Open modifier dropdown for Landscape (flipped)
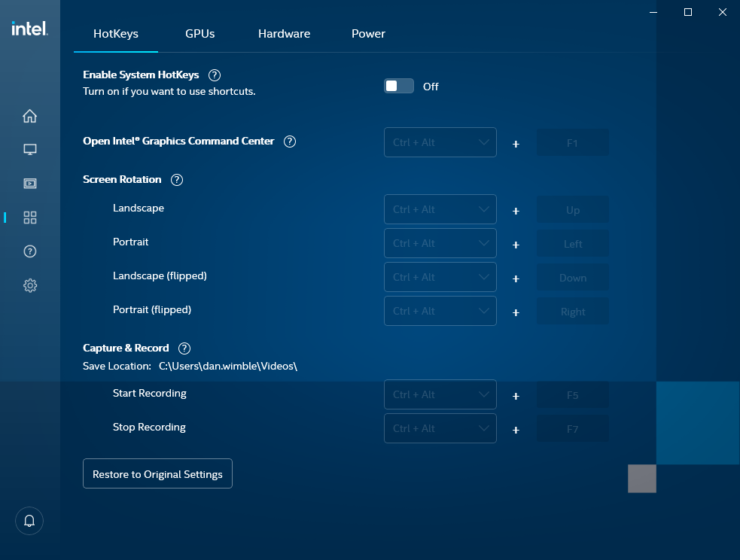The height and width of the screenshot is (560, 740). click(x=440, y=277)
